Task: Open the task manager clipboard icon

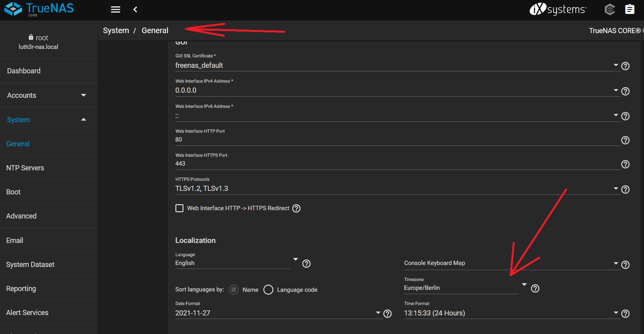Action: click(630, 9)
